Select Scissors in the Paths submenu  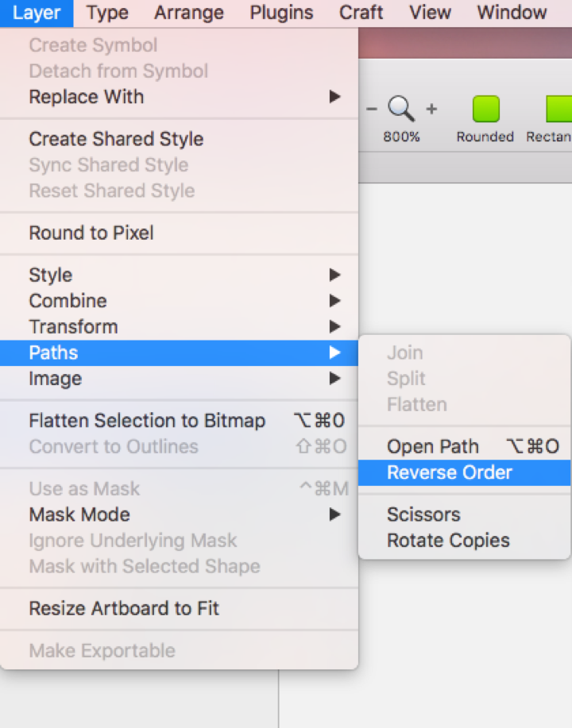click(423, 515)
